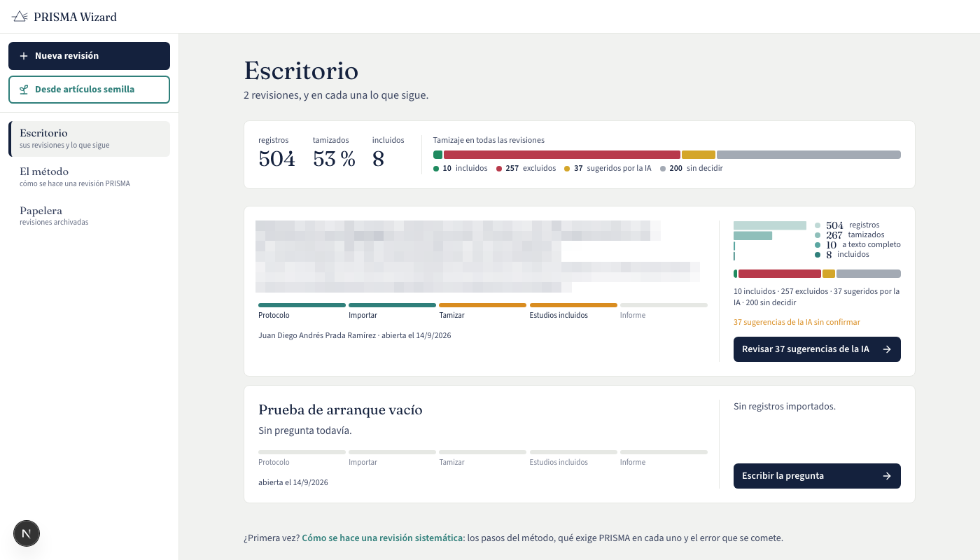Click 'Sin registros importados.' text
This screenshot has height=560, width=980.
click(785, 407)
